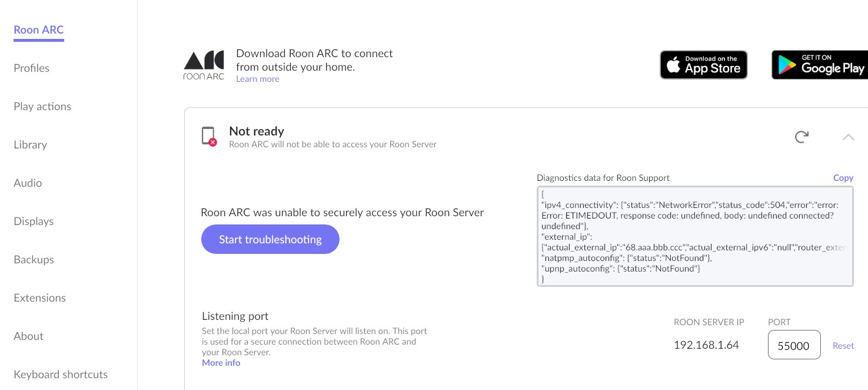Switch to the Profiles section
This screenshot has width=868, height=390.
[x=32, y=68]
